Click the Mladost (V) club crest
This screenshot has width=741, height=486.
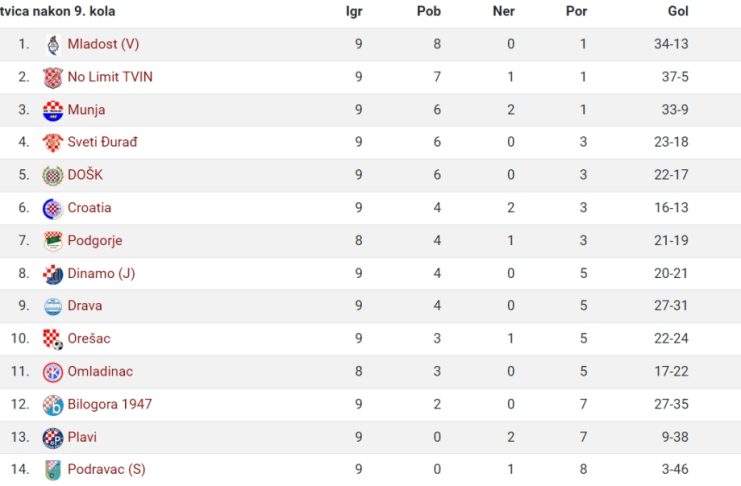(53, 44)
